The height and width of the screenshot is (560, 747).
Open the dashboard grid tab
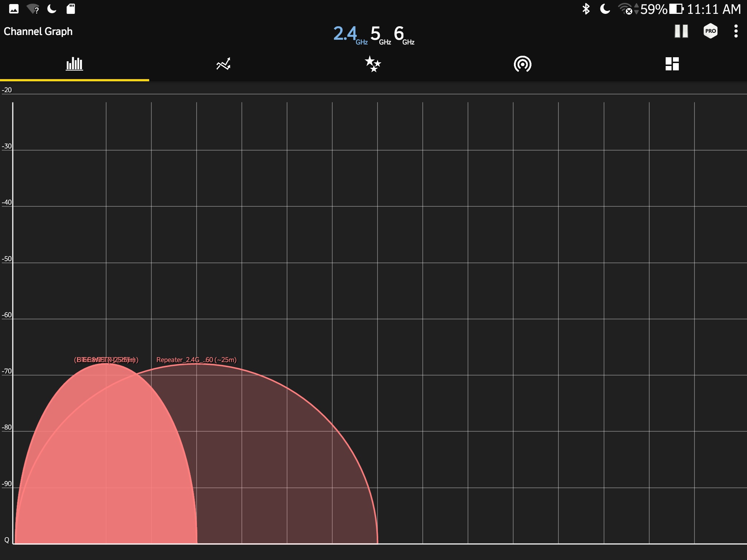[x=672, y=64]
